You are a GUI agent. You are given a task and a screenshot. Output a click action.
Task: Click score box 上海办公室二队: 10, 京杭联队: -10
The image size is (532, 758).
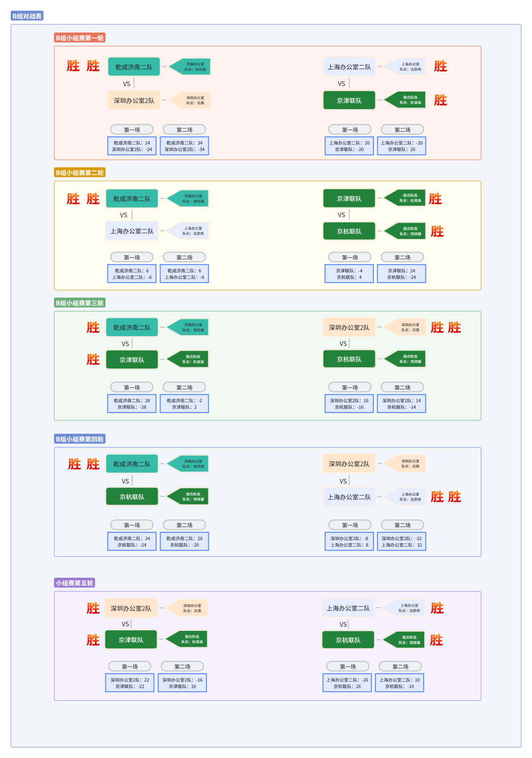coord(399,683)
